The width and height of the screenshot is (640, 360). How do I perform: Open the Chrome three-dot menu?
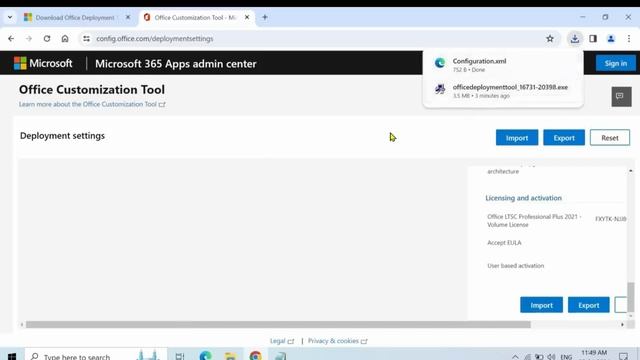click(x=629, y=38)
